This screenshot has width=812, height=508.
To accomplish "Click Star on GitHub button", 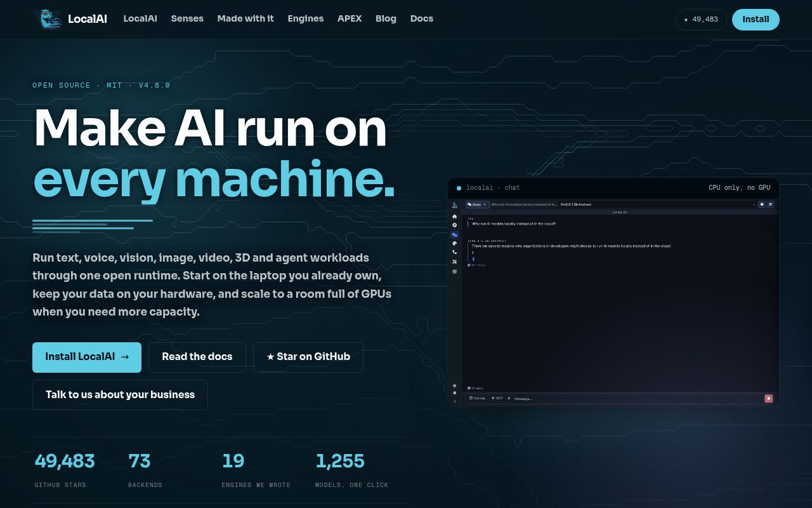I will point(308,357).
